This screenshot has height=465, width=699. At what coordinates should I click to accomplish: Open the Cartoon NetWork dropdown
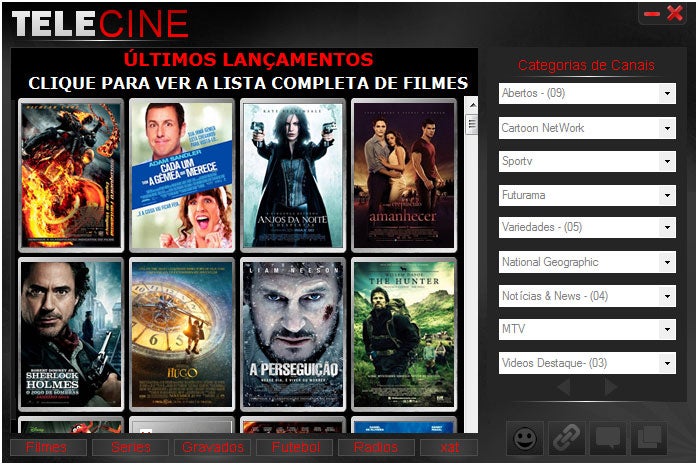click(667, 128)
